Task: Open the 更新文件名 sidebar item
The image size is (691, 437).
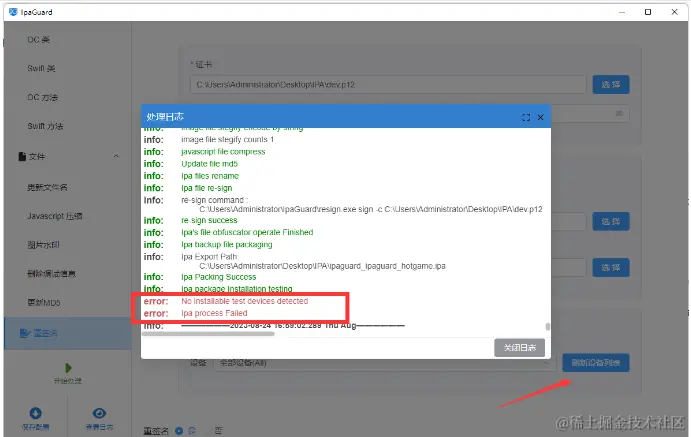Action: pos(47,187)
